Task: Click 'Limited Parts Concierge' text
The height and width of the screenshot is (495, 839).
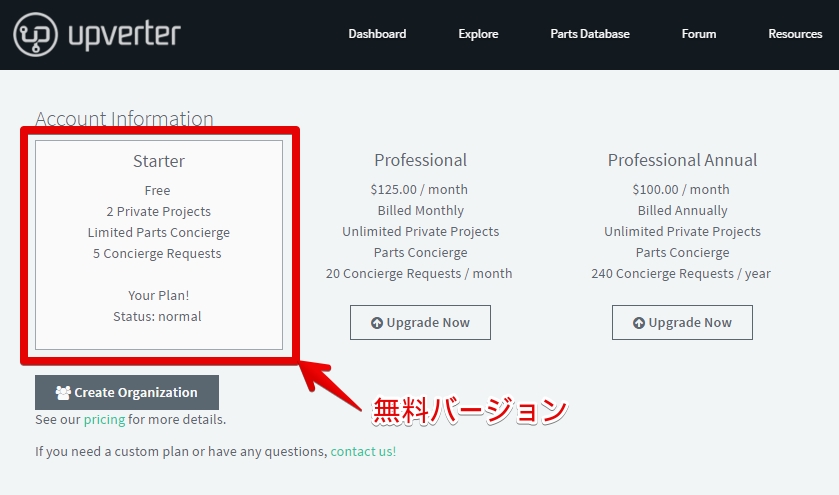Action: 159,232
